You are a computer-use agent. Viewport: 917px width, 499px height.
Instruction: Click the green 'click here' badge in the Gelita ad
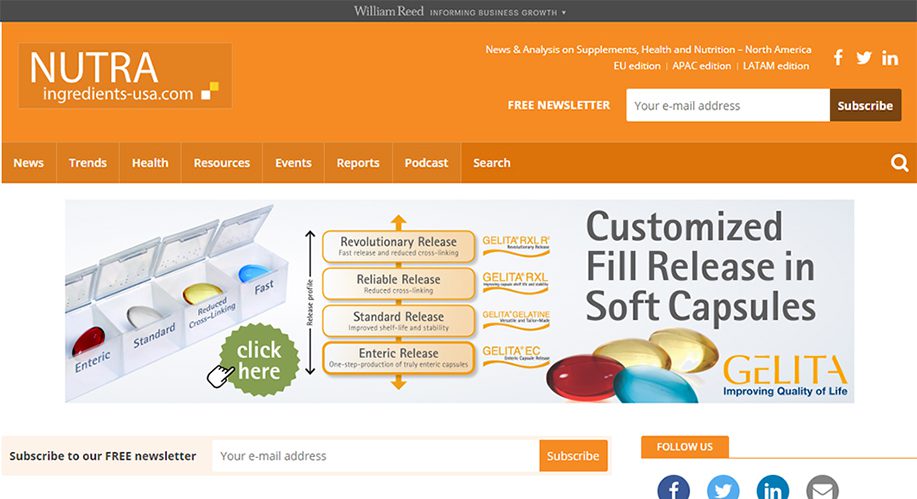pyautogui.click(x=259, y=360)
